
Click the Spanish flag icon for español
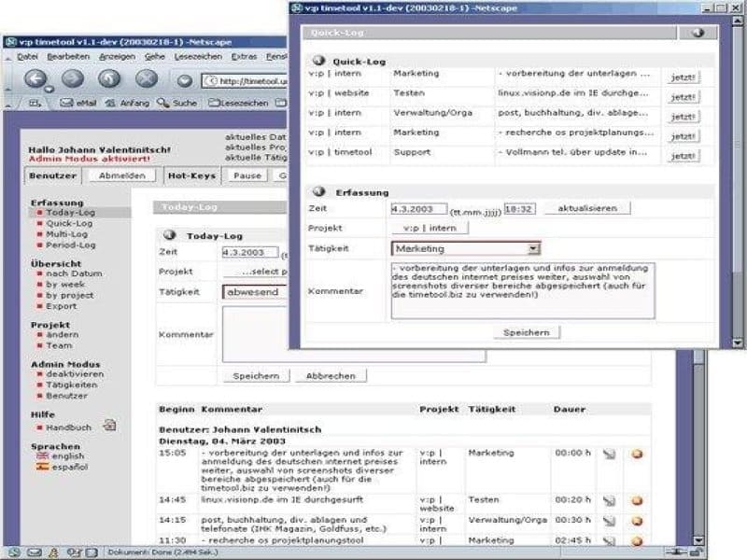[42, 467]
